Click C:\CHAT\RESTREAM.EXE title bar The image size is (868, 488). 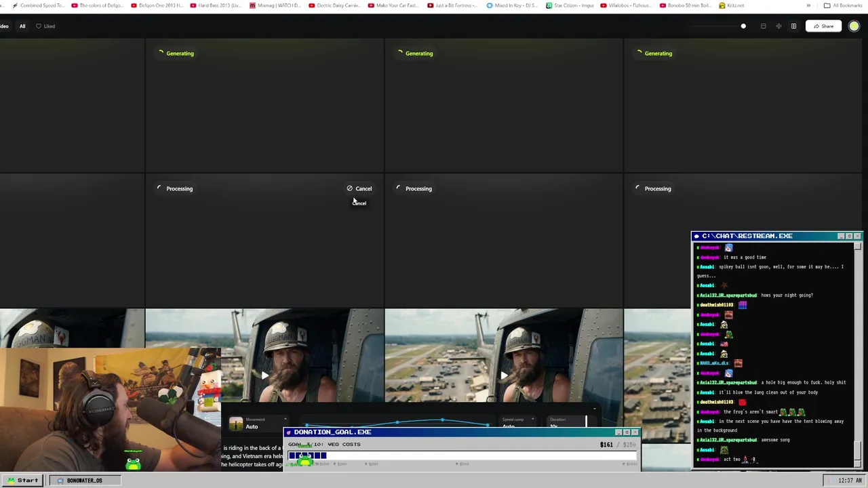point(777,236)
